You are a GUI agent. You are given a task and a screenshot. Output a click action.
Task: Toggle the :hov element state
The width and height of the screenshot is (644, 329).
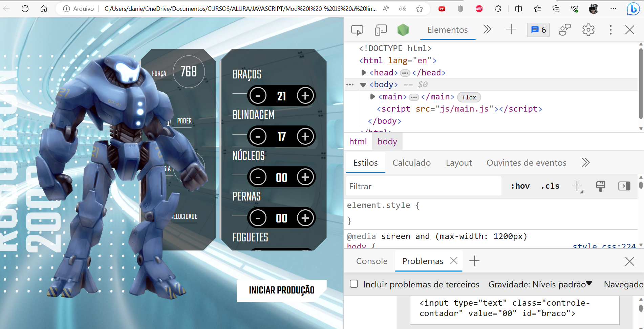click(520, 186)
